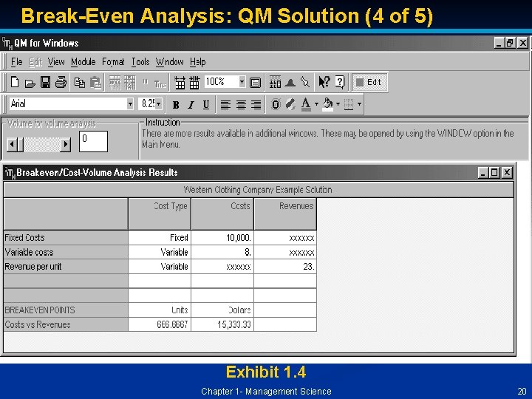Toggle Italic formatting
532x399 pixels.
pos(191,105)
